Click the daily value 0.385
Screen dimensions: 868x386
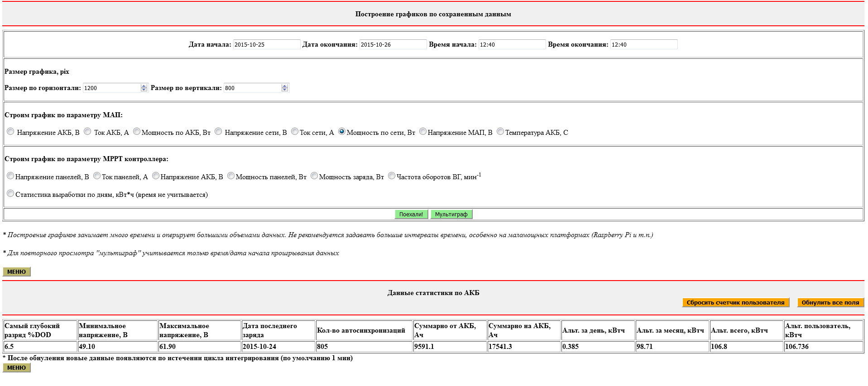click(x=571, y=347)
